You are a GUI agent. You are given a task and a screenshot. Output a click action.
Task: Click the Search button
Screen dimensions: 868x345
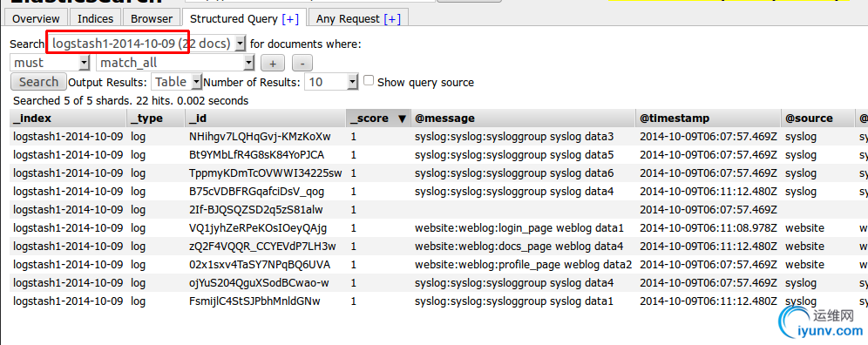click(x=38, y=82)
